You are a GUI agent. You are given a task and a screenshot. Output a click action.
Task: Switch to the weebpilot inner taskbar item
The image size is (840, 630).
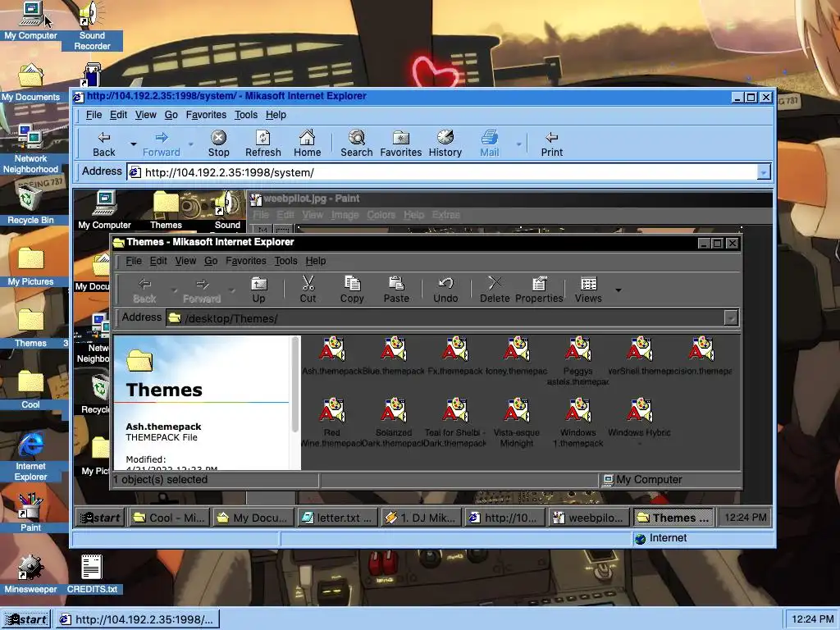(589, 518)
